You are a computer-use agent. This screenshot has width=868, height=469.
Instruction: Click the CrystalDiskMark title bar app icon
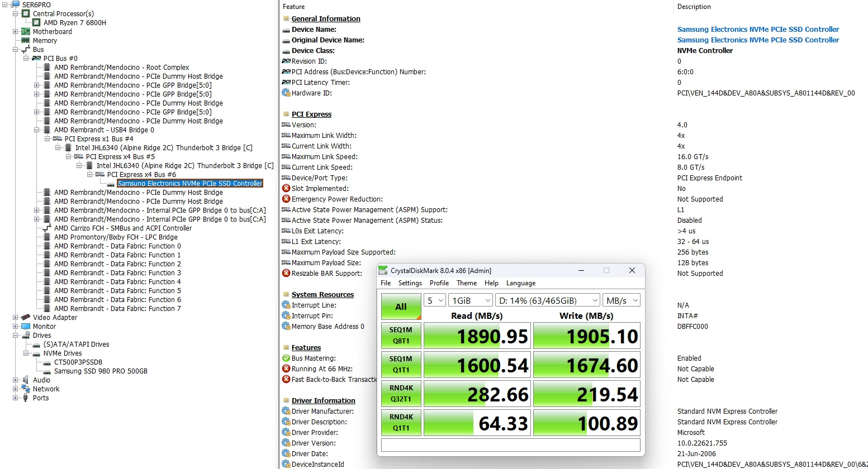click(383, 270)
